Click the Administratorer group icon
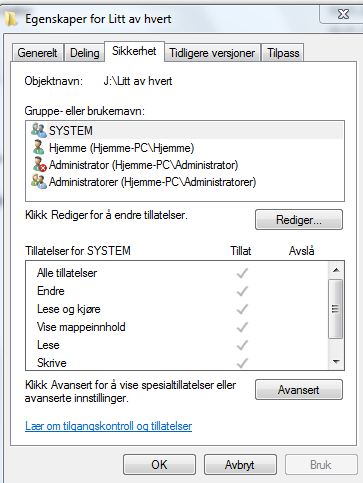The width and height of the screenshot is (363, 483). click(x=39, y=182)
